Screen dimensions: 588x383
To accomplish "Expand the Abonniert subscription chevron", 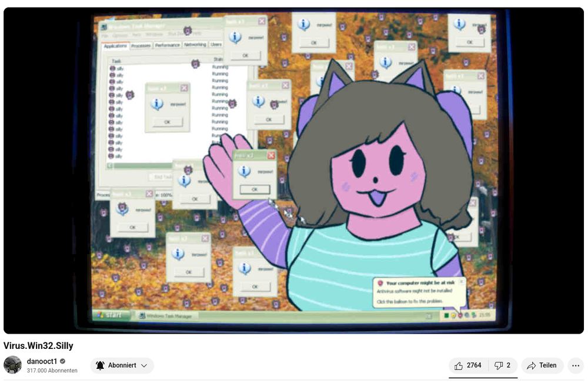I will coord(144,365).
